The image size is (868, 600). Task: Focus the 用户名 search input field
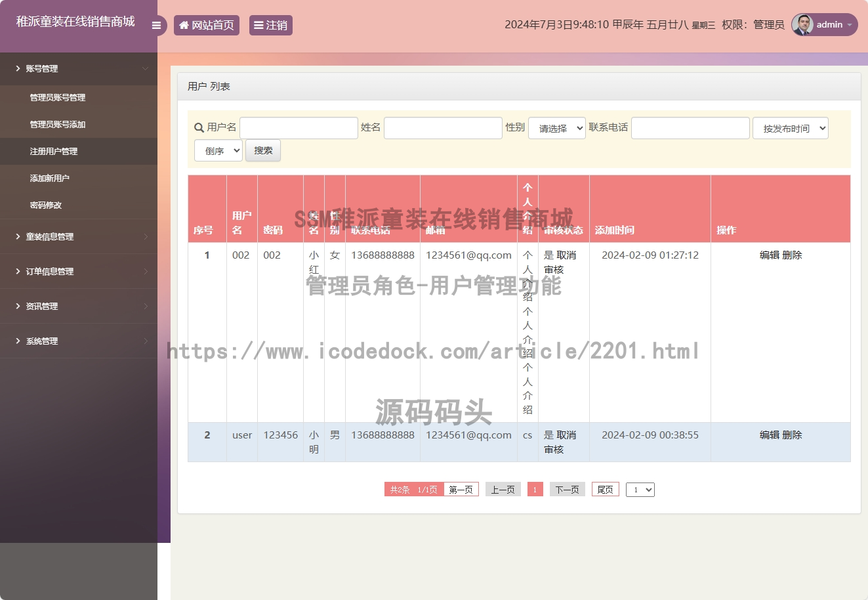(299, 128)
